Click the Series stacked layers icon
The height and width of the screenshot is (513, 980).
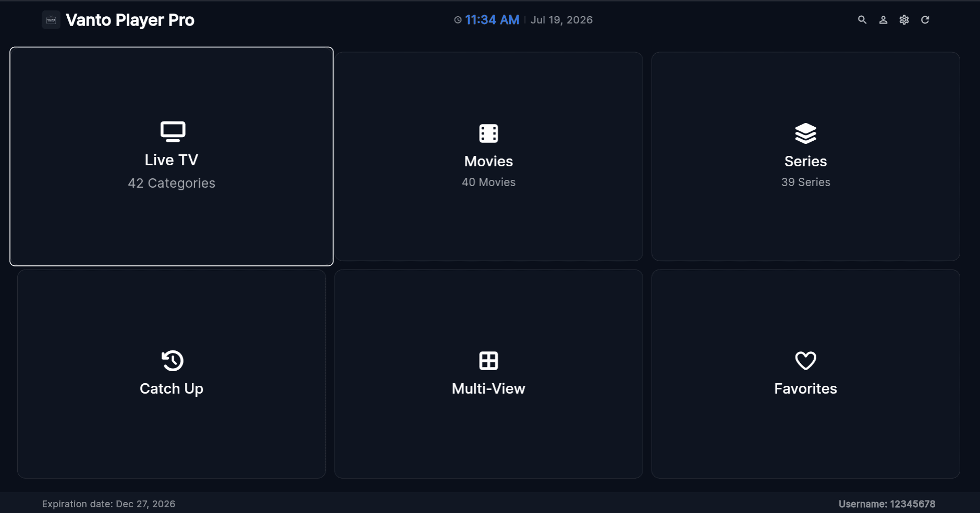click(x=805, y=133)
